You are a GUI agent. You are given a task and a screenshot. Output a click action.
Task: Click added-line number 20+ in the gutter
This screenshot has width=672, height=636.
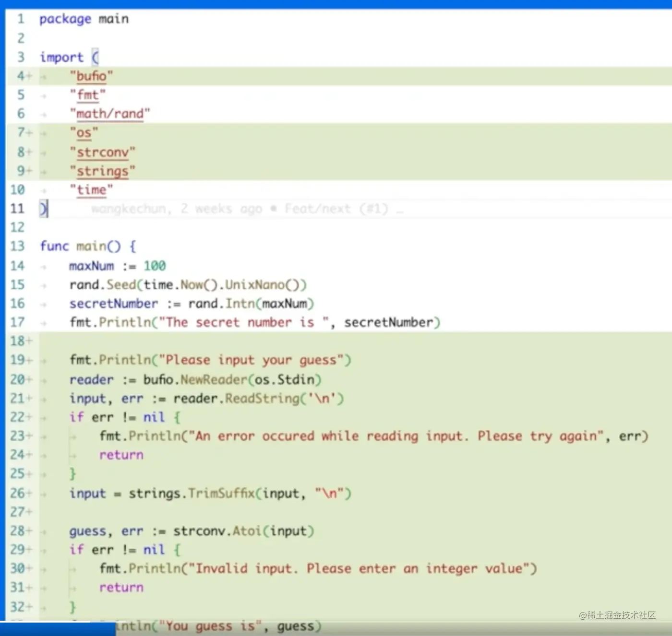point(21,379)
